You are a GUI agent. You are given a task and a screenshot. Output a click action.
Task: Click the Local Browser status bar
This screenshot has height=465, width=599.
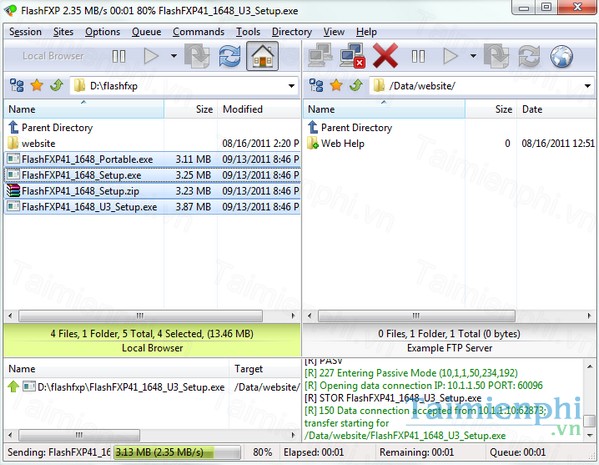(x=152, y=341)
